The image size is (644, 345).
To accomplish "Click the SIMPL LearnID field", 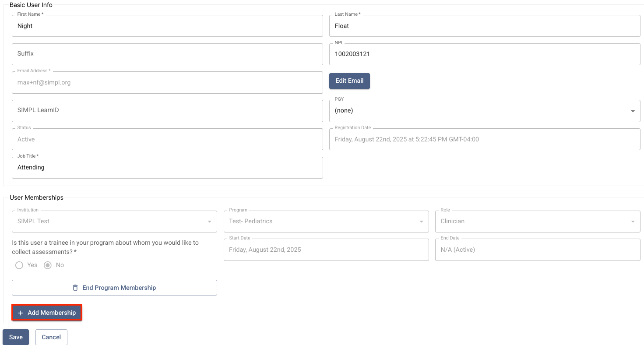I will [x=167, y=111].
